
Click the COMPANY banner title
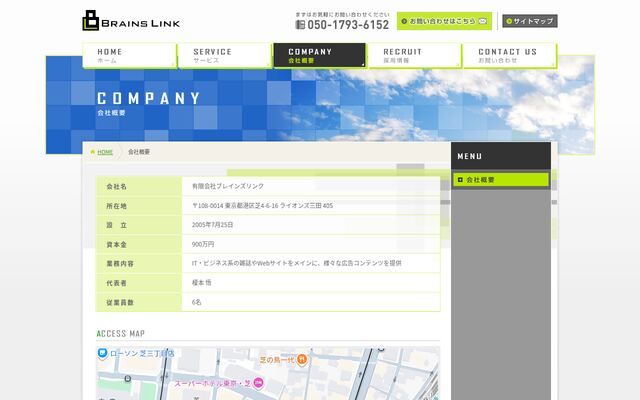click(x=149, y=98)
